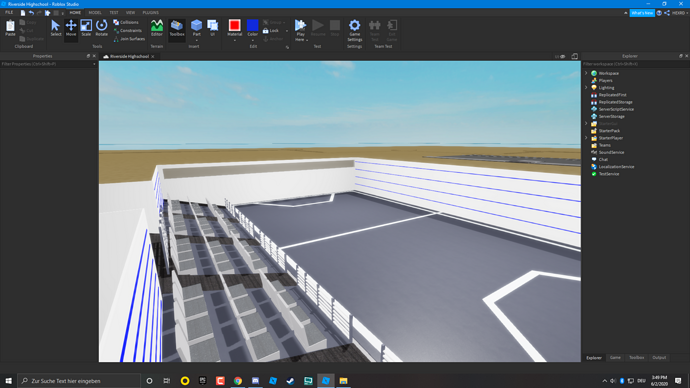Viewport: 690px width, 388px height.
Task: Open the Terrain Editor
Action: [157, 28]
